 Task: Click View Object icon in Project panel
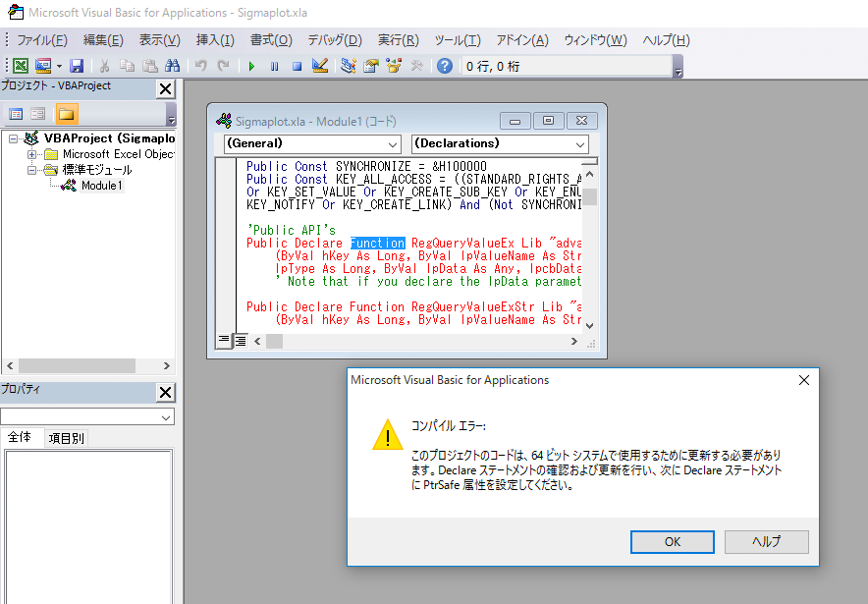(x=37, y=115)
